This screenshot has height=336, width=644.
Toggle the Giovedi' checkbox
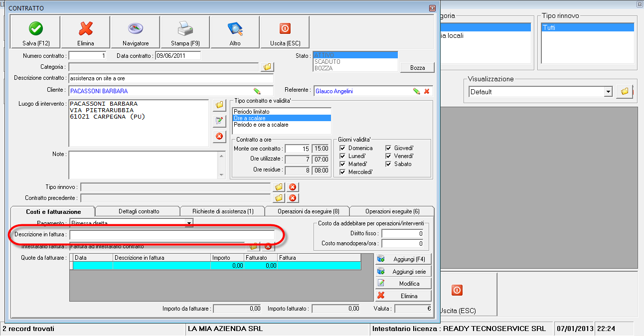(x=389, y=148)
